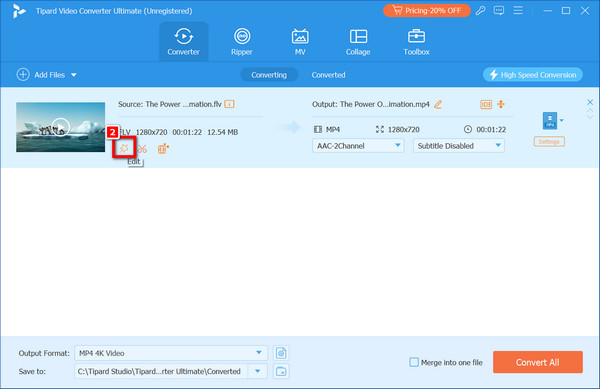Open the register key icon
The image size is (600, 389).
(481, 11)
